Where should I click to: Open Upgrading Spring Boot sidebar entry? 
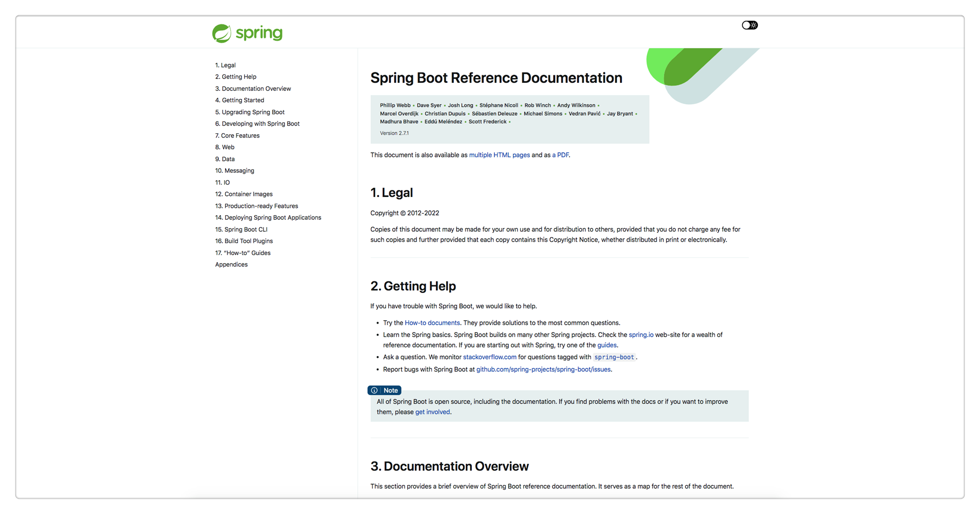point(250,112)
